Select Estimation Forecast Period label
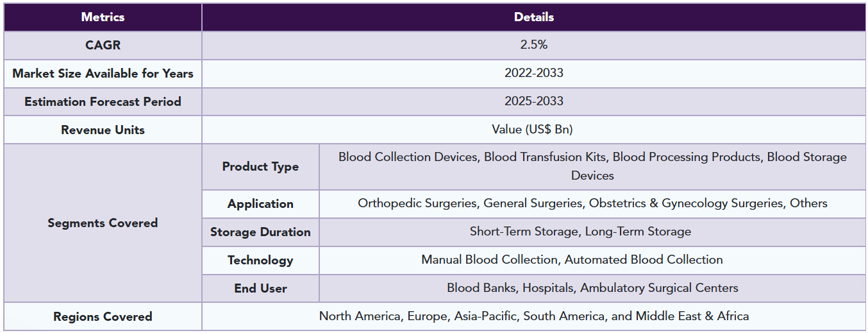 coord(103,102)
